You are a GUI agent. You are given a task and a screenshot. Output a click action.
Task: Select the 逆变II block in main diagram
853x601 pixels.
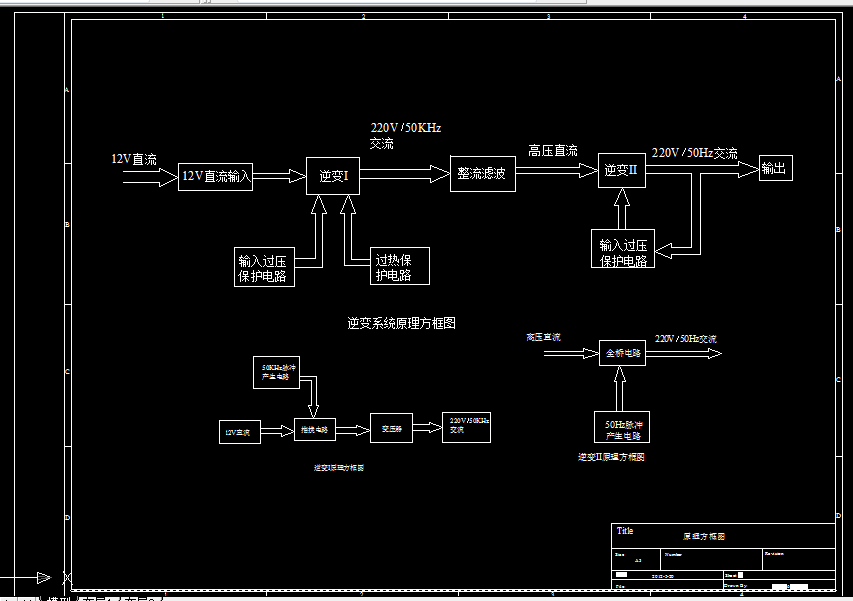pyautogui.click(x=622, y=170)
